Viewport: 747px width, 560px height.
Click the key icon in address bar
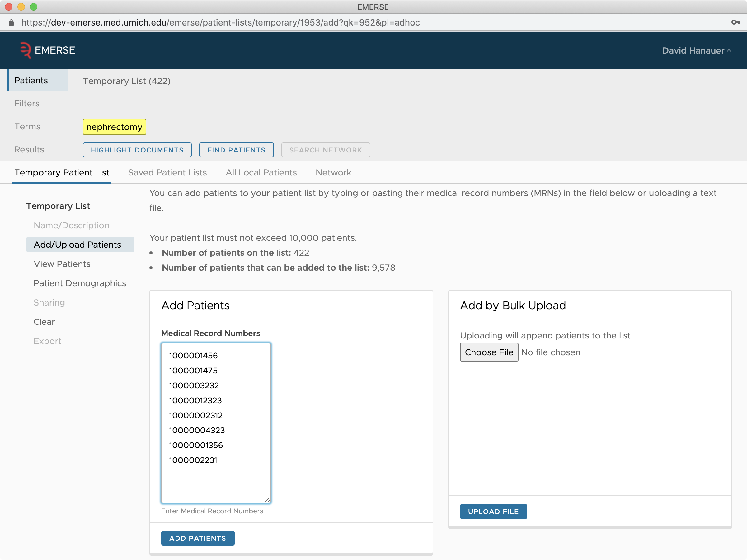[x=735, y=22]
